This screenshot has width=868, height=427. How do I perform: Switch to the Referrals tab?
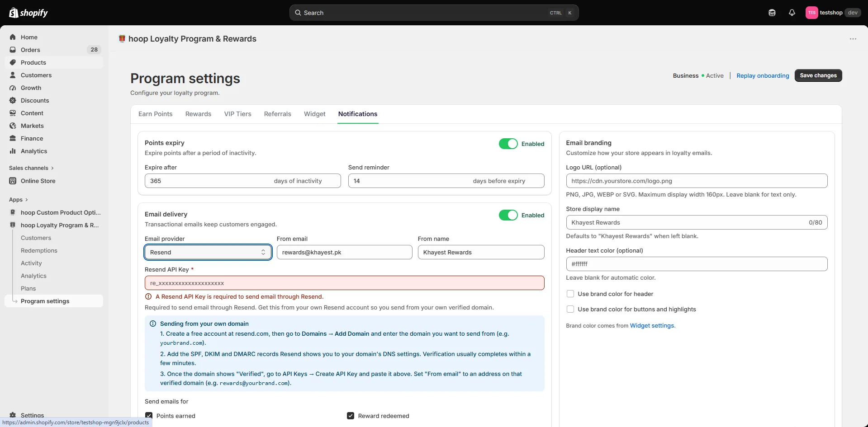[x=277, y=114]
